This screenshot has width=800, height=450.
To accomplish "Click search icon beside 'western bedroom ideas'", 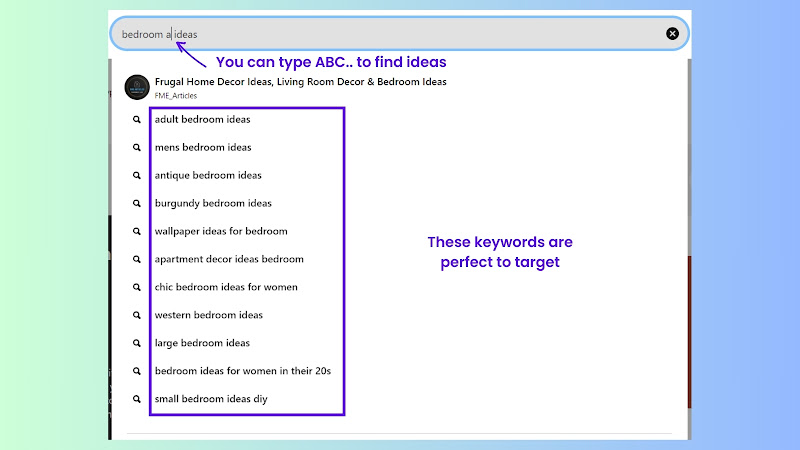I will [137, 315].
